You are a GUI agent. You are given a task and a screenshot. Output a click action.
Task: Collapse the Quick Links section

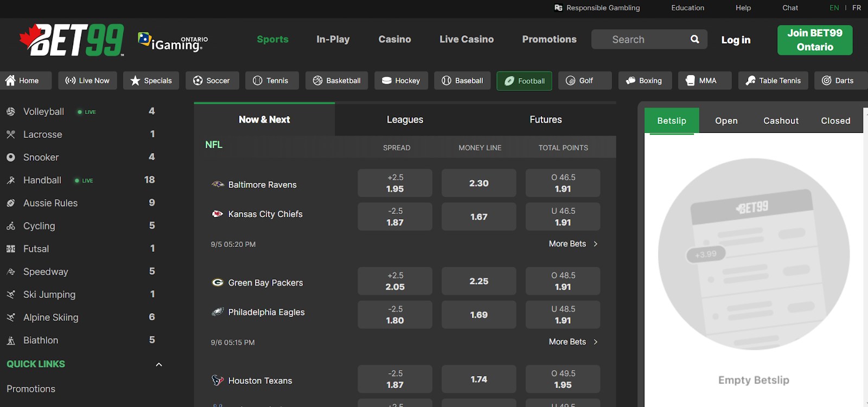(x=159, y=364)
